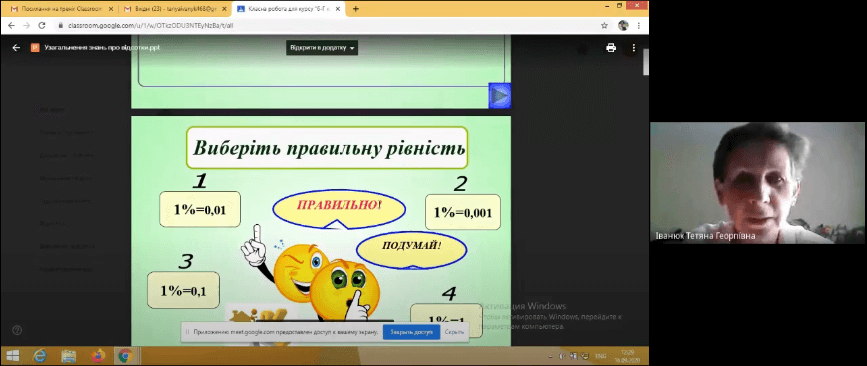
Task: Click the preview's vertical scrollbar thumb
Action: [x=645, y=61]
